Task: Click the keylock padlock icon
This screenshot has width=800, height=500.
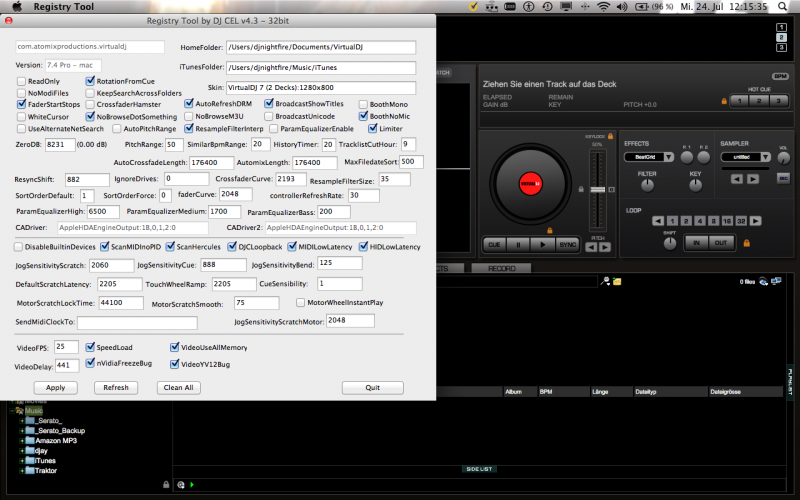Action: (610, 136)
